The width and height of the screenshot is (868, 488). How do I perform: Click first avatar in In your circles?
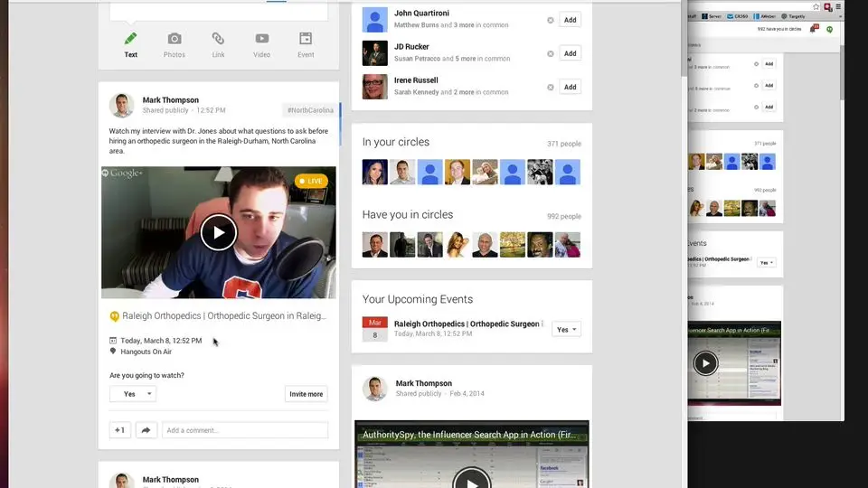[374, 172]
